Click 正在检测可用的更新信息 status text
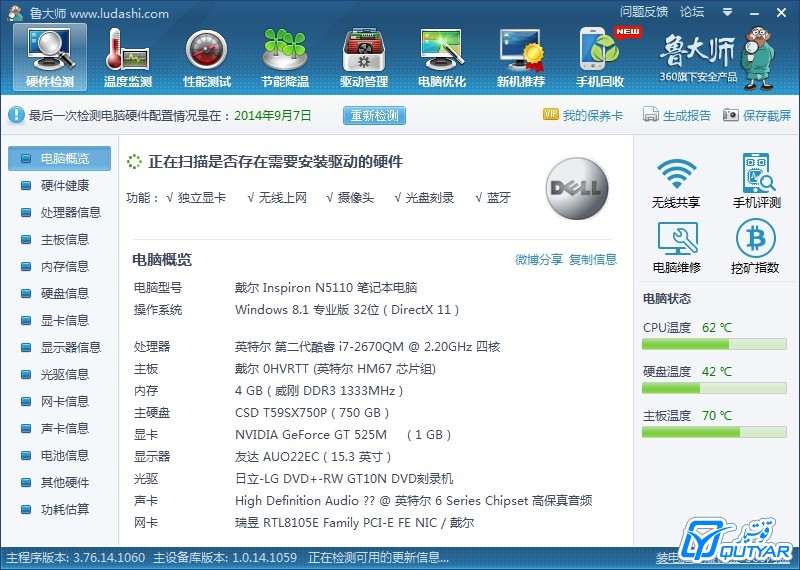This screenshot has width=800, height=570. tap(379, 558)
